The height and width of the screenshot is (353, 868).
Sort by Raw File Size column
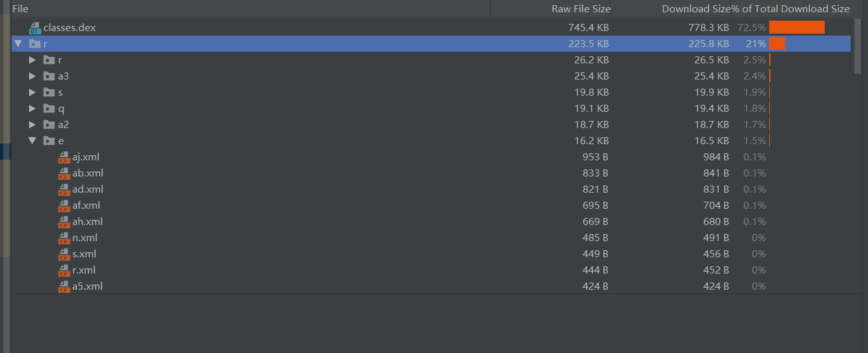(x=581, y=9)
